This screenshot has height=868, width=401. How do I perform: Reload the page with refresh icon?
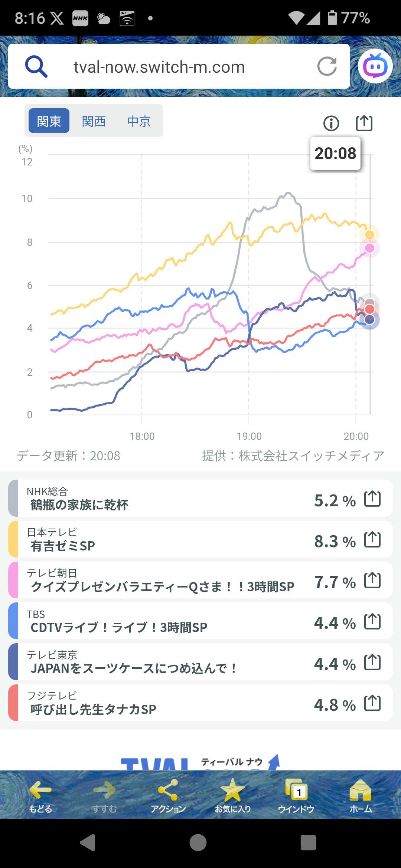[327, 67]
